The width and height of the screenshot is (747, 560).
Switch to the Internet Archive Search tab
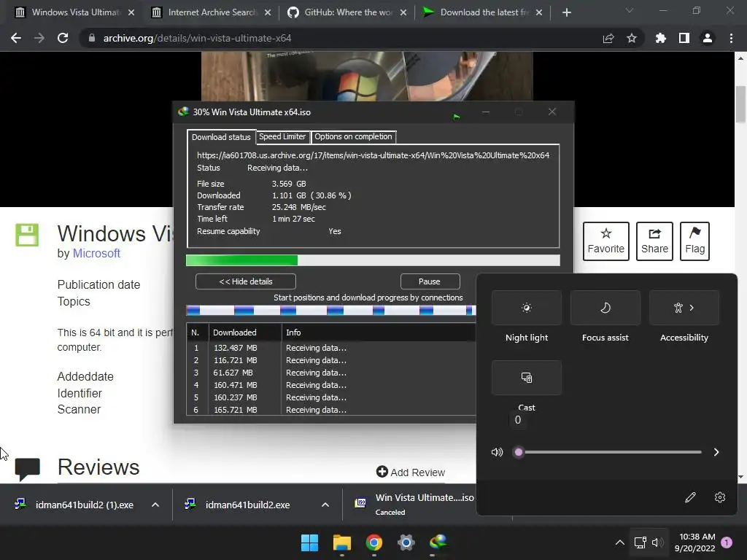coord(212,12)
